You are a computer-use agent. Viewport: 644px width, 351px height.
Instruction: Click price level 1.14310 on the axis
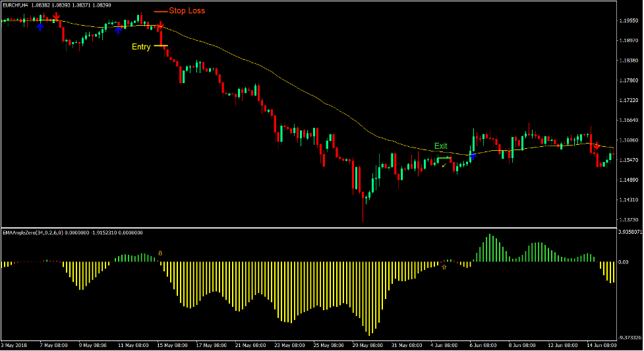(629, 200)
